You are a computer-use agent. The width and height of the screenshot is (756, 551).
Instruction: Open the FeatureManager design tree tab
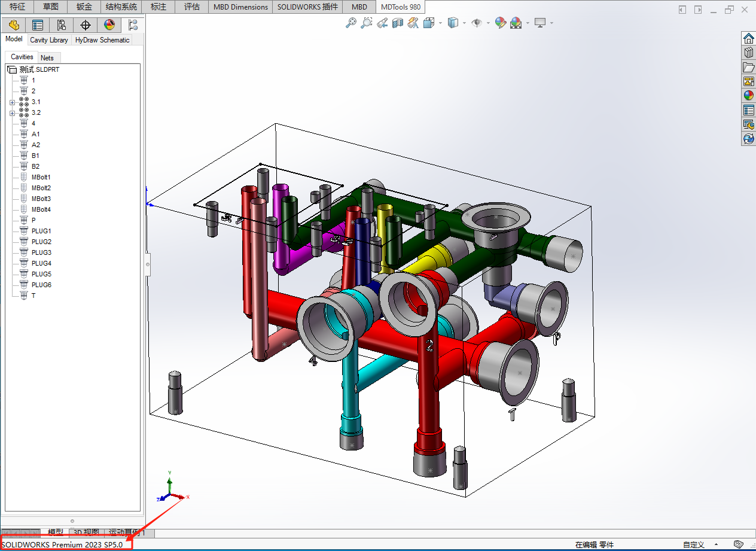point(14,25)
